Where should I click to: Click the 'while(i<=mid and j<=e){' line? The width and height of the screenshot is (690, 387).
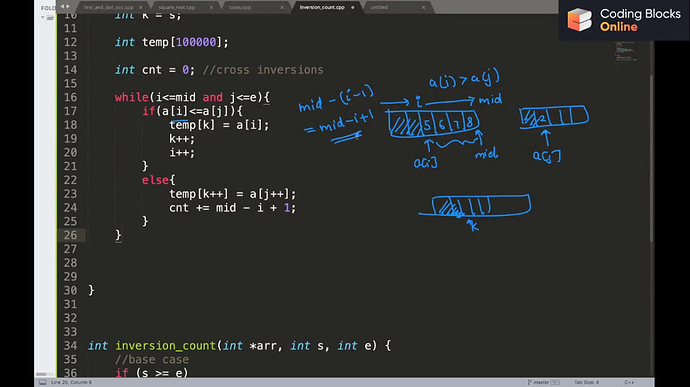point(192,97)
